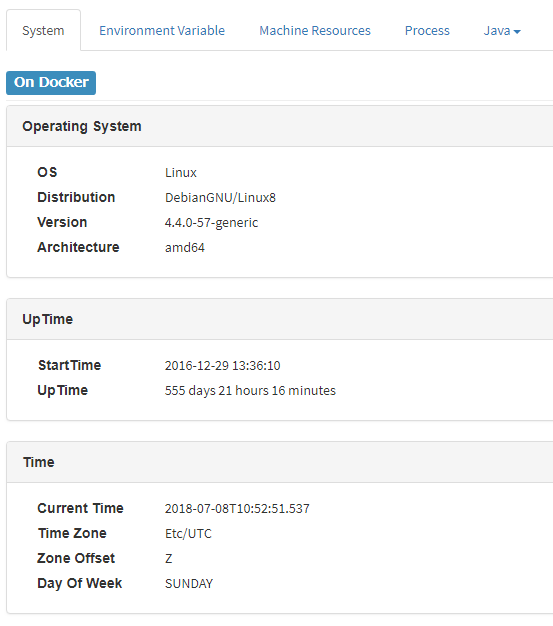Click the Time panel header
This screenshot has height=626, width=553.
(279, 462)
